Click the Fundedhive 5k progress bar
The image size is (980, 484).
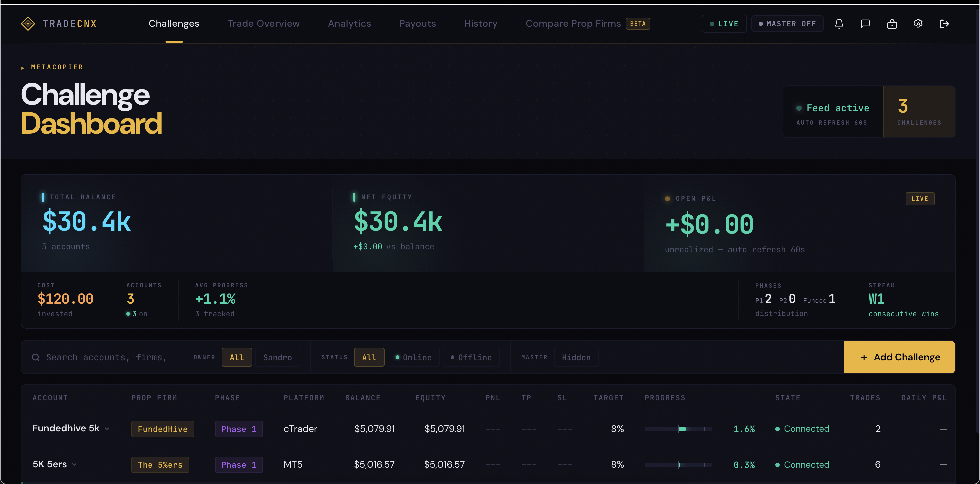(678, 429)
